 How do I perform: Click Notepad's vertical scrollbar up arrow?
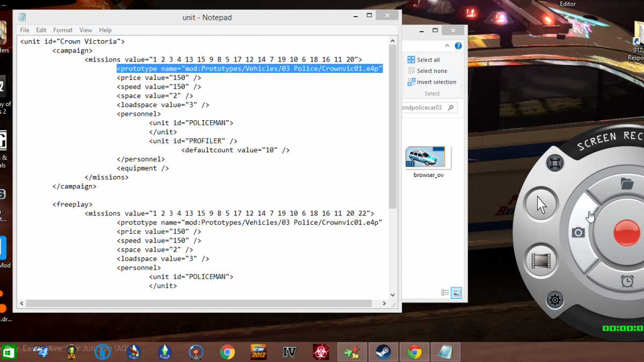[x=392, y=41]
